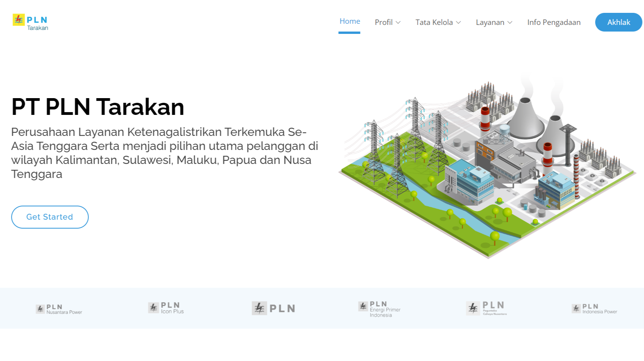
Task: Open the PLN Nusantara Power logo
Action: (59, 309)
